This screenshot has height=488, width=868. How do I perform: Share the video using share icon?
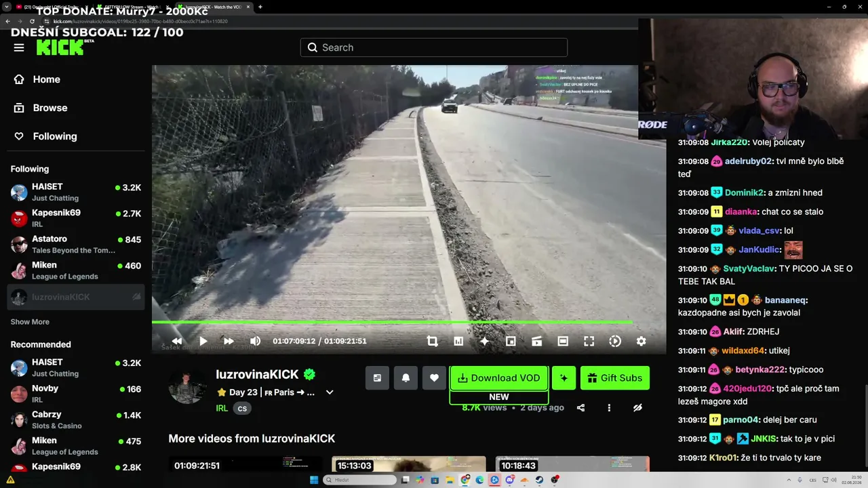[580, 408]
